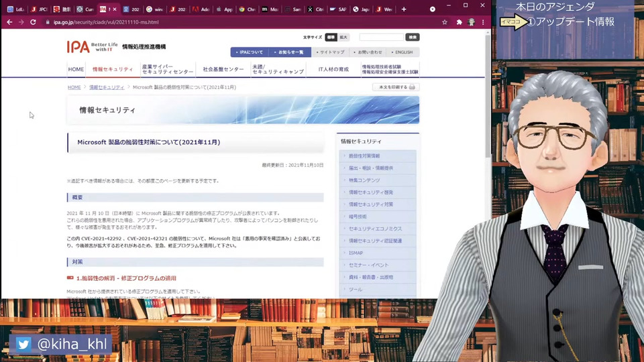This screenshot has width=644, height=362.
Task: Close the active IPA tab
Action: (x=115, y=9)
